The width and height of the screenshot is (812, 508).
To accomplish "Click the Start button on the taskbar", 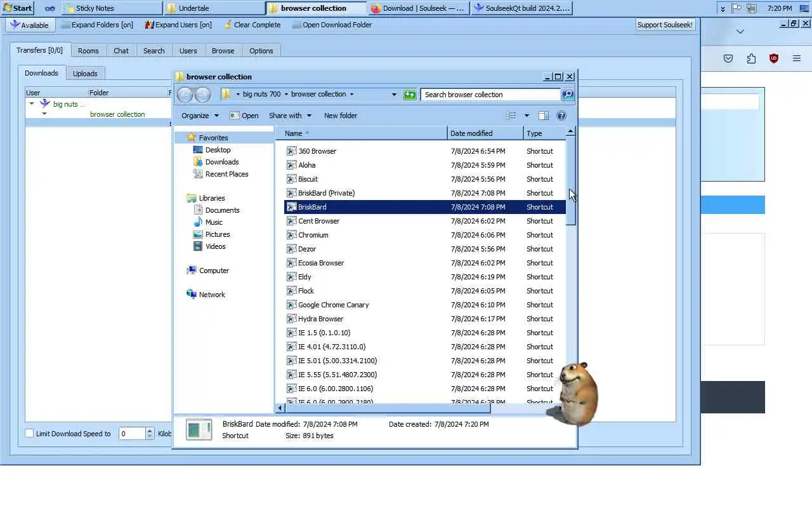I will (x=18, y=8).
